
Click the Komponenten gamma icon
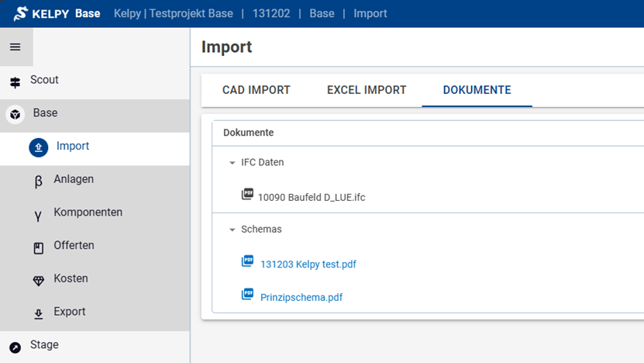(39, 214)
